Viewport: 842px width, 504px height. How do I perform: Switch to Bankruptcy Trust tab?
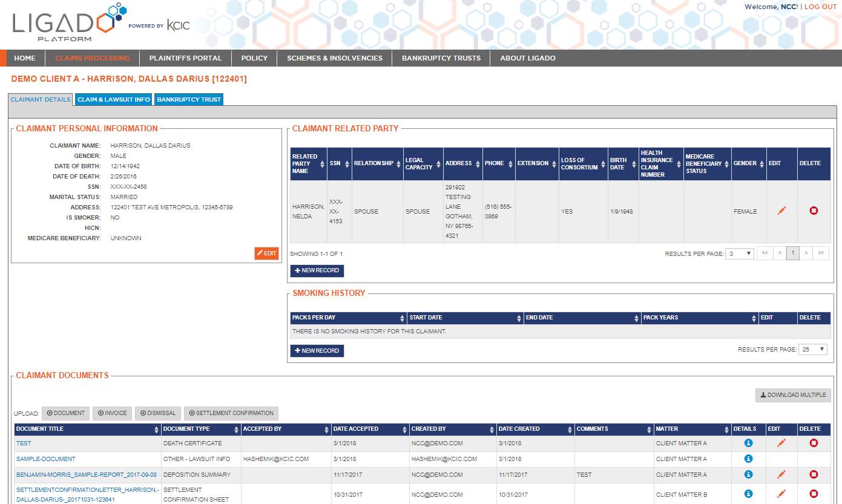[x=189, y=99]
